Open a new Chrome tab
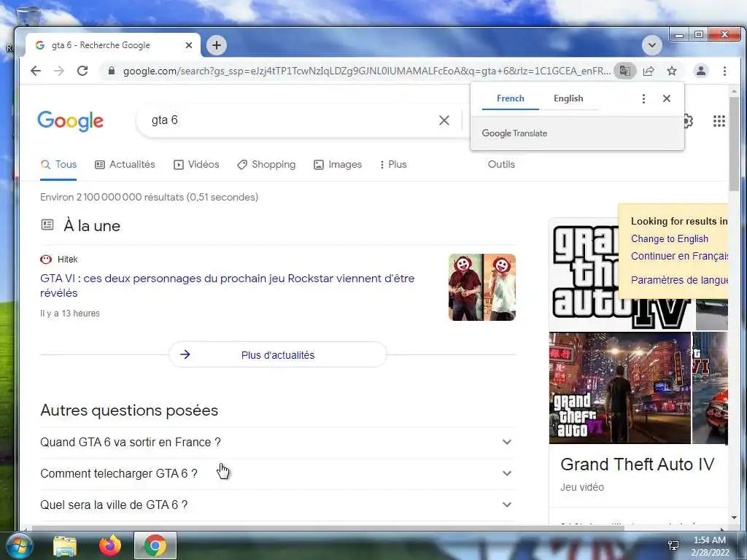 click(216, 45)
